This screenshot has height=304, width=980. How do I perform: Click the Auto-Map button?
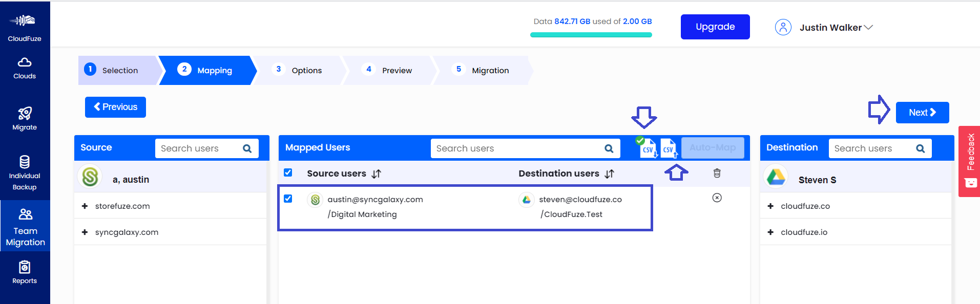point(713,148)
